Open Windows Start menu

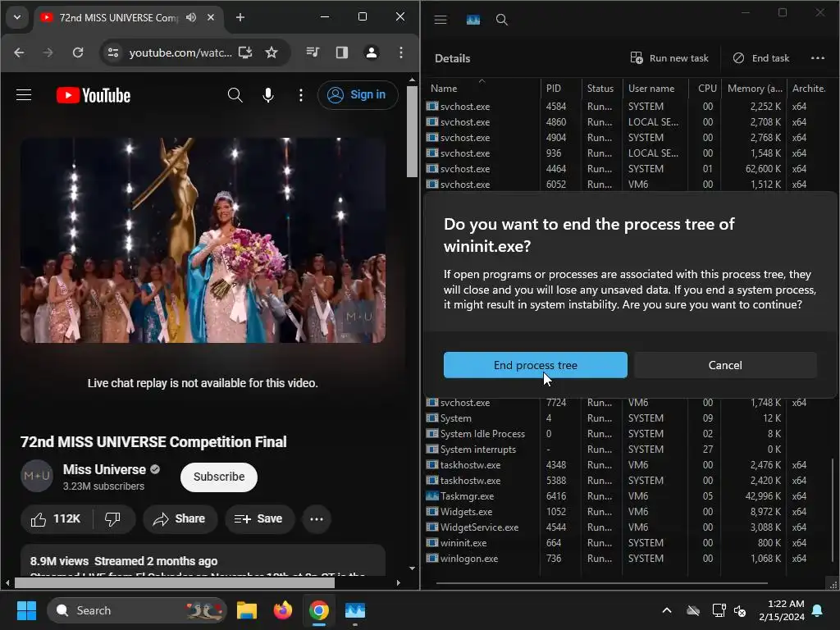[x=26, y=610]
